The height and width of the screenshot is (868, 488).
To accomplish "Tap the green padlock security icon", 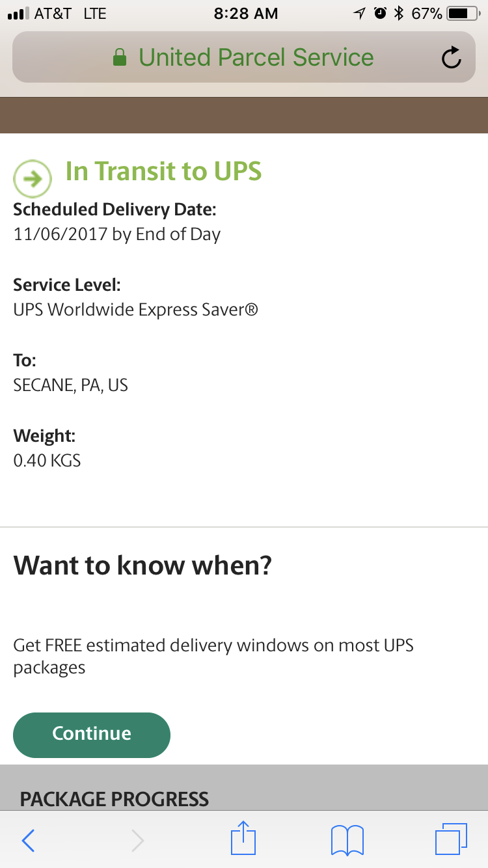I will point(119,58).
